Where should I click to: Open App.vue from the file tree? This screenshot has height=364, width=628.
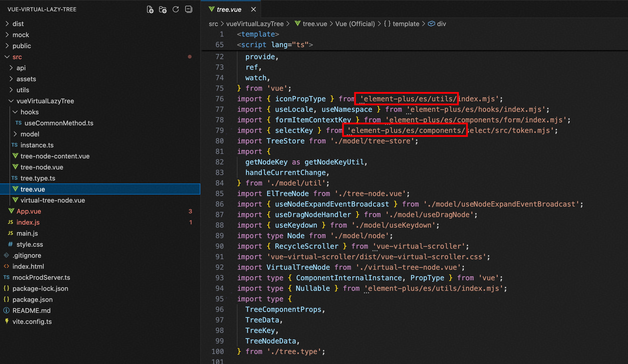point(29,211)
